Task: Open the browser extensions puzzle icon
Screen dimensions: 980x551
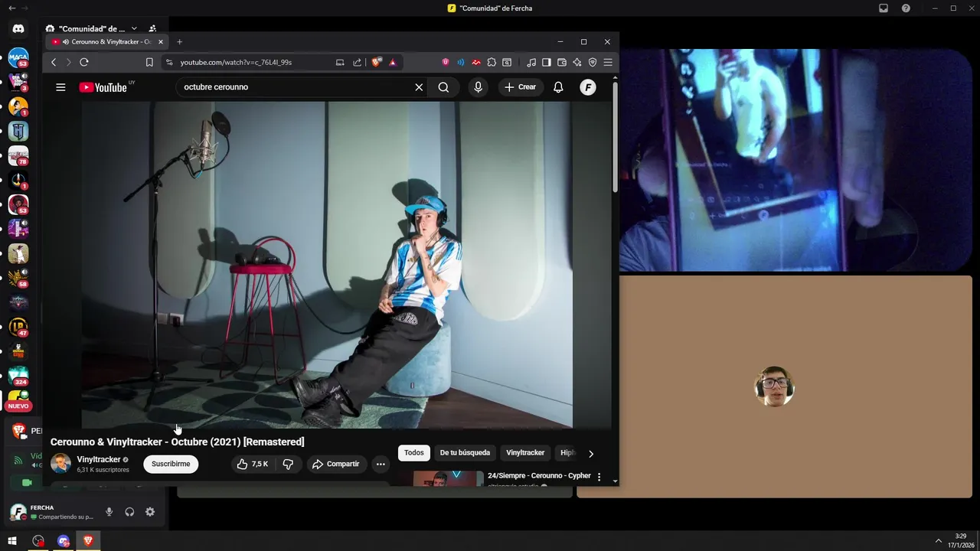Action: [492, 62]
